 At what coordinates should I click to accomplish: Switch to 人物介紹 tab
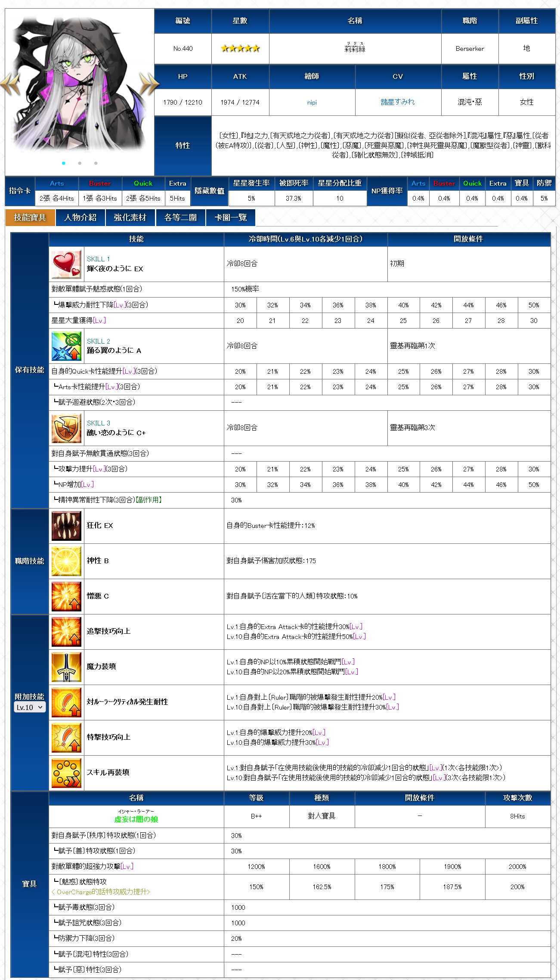pos(80,217)
